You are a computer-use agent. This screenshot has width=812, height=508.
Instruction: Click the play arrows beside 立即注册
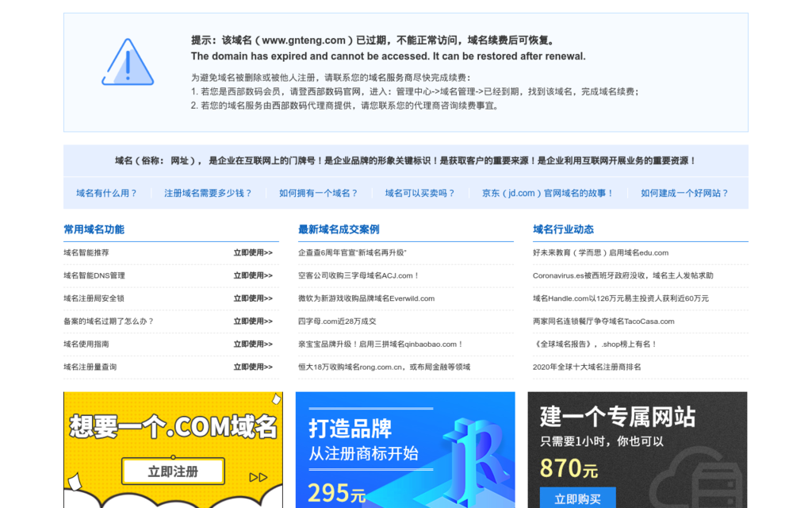pos(259,477)
